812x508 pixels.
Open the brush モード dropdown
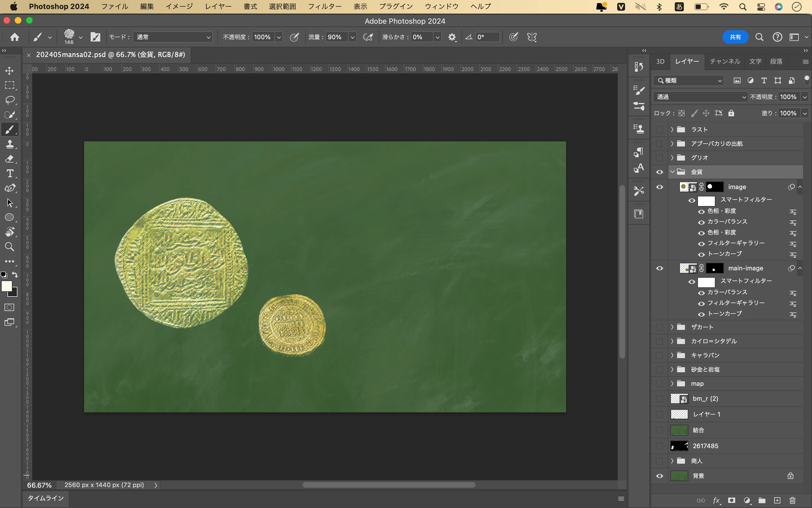click(x=173, y=37)
